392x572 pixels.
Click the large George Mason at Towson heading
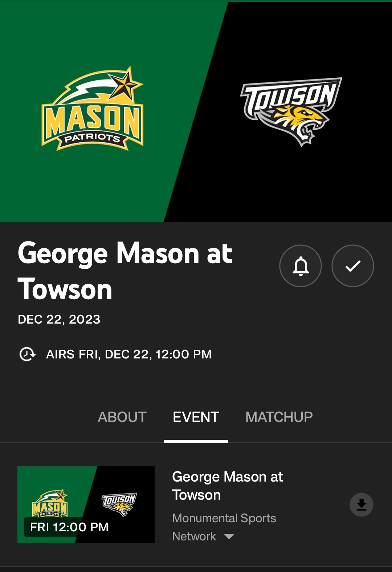pyautogui.click(x=125, y=271)
